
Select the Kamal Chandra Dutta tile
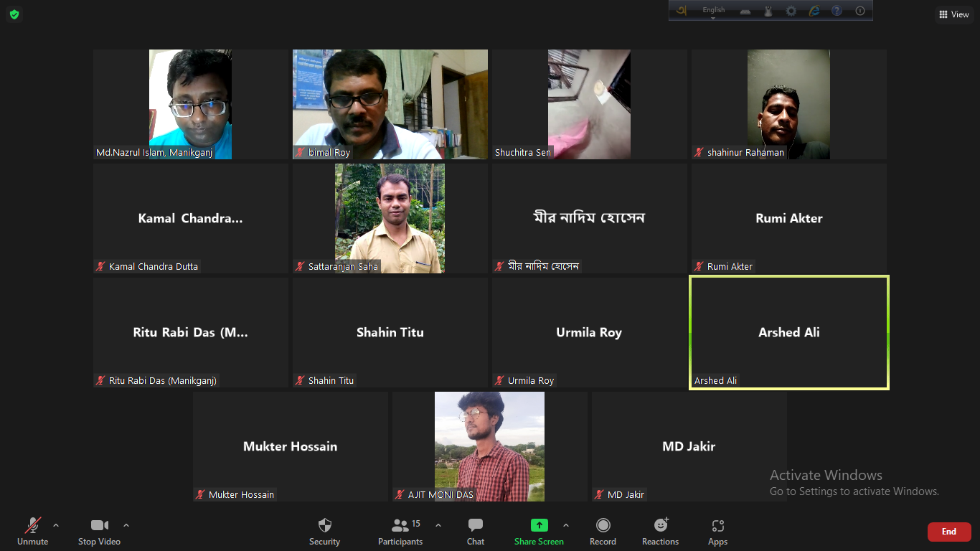pos(190,218)
